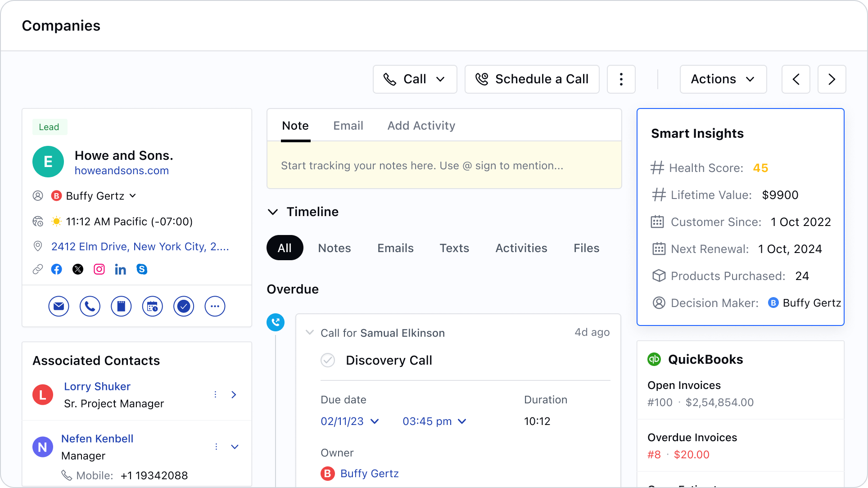
Task: Click the Skype icon for Howe and Sons
Action: pos(142,269)
